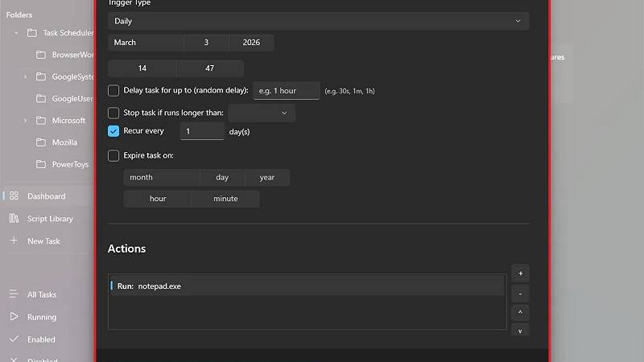Open the Trigger Type Daily dropdown

point(318,21)
